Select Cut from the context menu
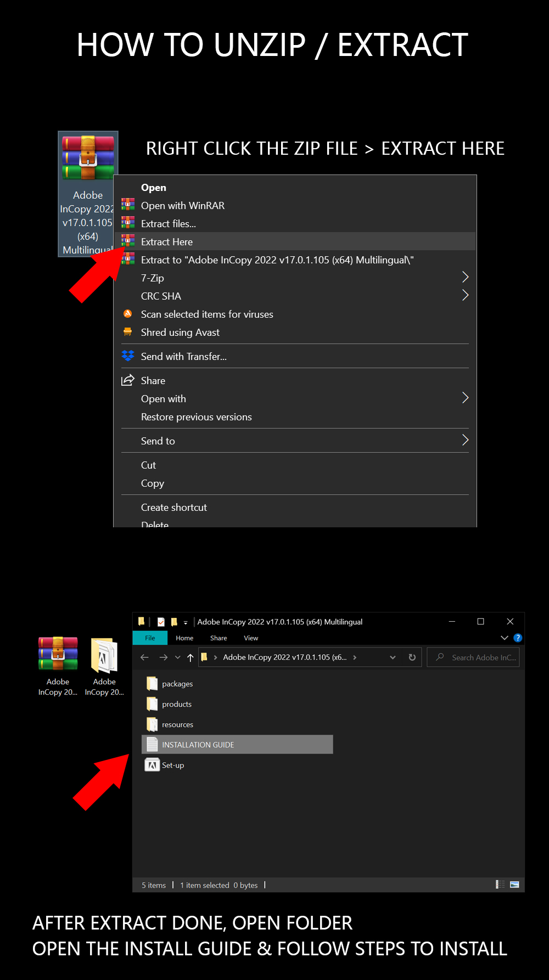Screen dimensions: 549x980 pyautogui.click(x=148, y=465)
